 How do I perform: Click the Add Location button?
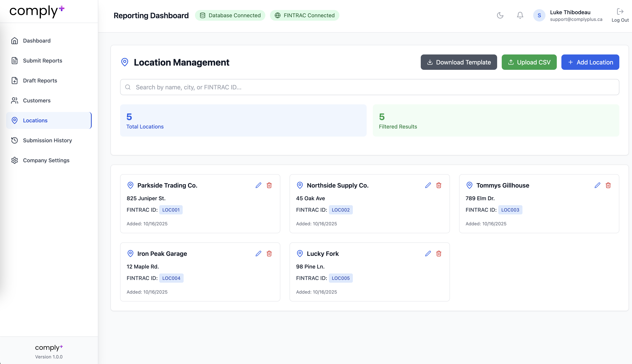click(x=590, y=62)
